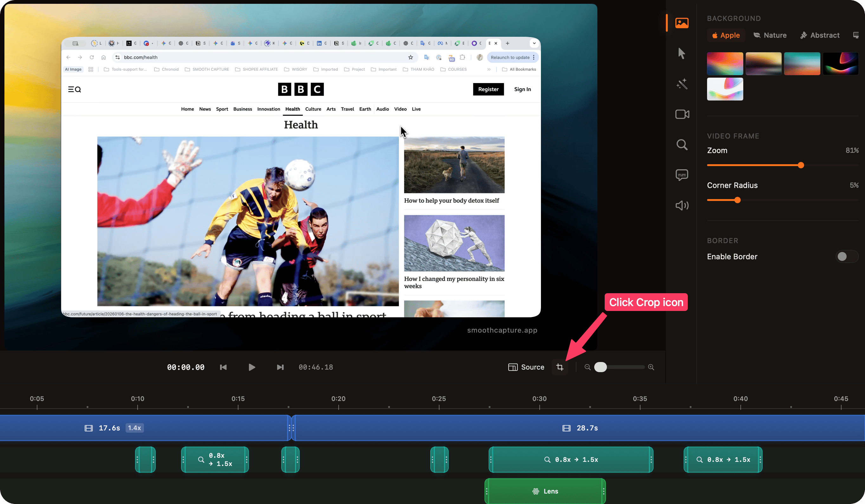Open the magic wand effects panel
The image size is (865, 504).
coord(682,84)
